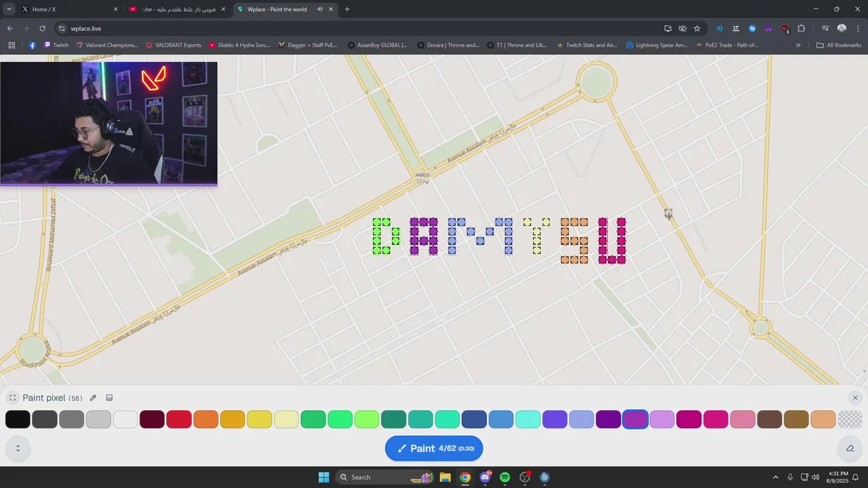Screen dimensions: 868x488
Task: Open the apps grid in bookmarks bar
Action: 12,45
